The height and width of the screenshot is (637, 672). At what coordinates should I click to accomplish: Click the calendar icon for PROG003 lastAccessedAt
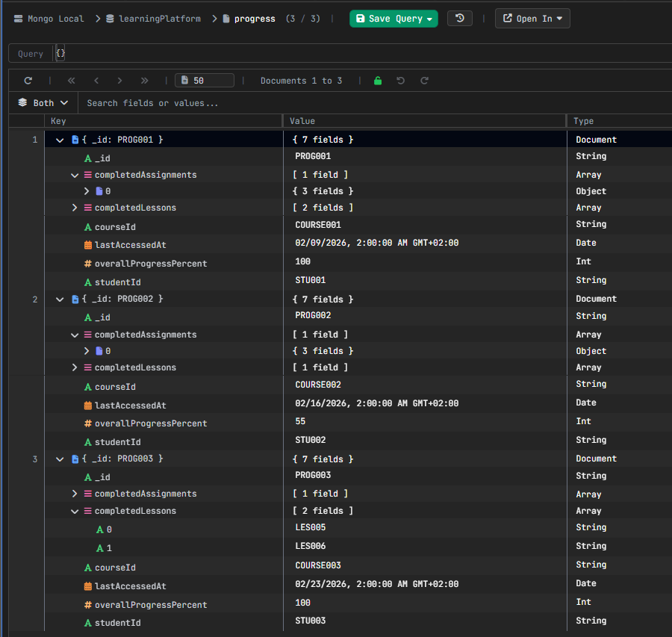click(x=88, y=586)
